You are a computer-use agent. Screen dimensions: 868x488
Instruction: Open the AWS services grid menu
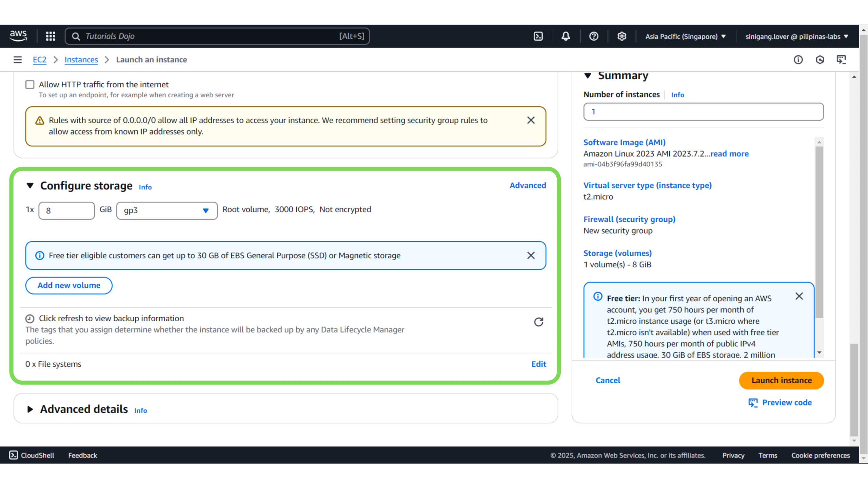pos(51,36)
